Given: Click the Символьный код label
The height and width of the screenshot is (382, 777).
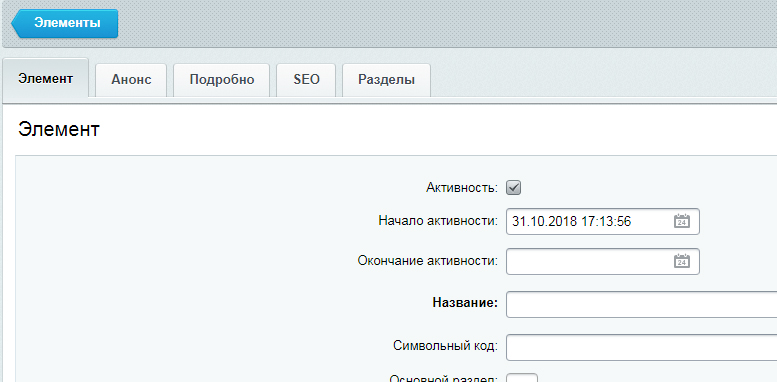Looking at the screenshot, I should [x=445, y=346].
